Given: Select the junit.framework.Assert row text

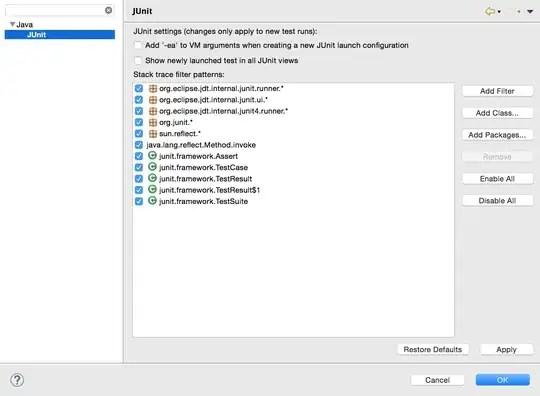Looking at the screenshot, I should tap(198, 156).
